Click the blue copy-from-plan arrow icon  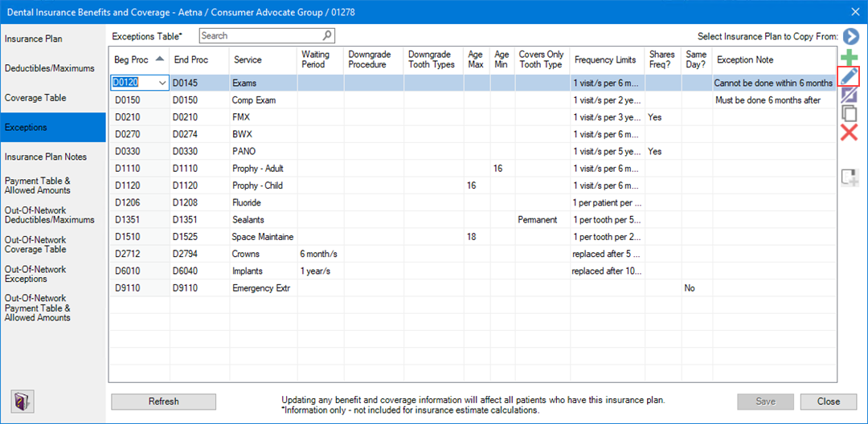[850, 36]
